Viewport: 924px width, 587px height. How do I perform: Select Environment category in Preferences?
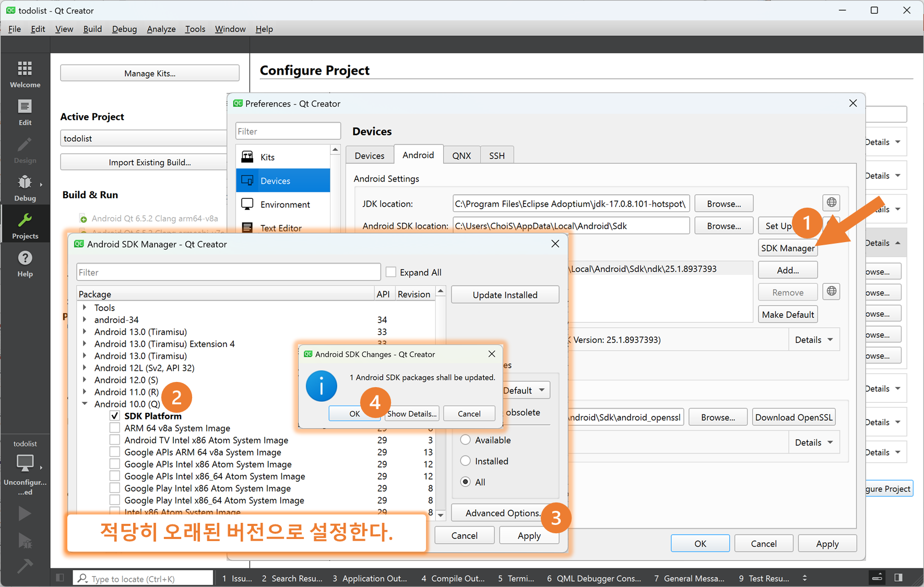[283, 205]
